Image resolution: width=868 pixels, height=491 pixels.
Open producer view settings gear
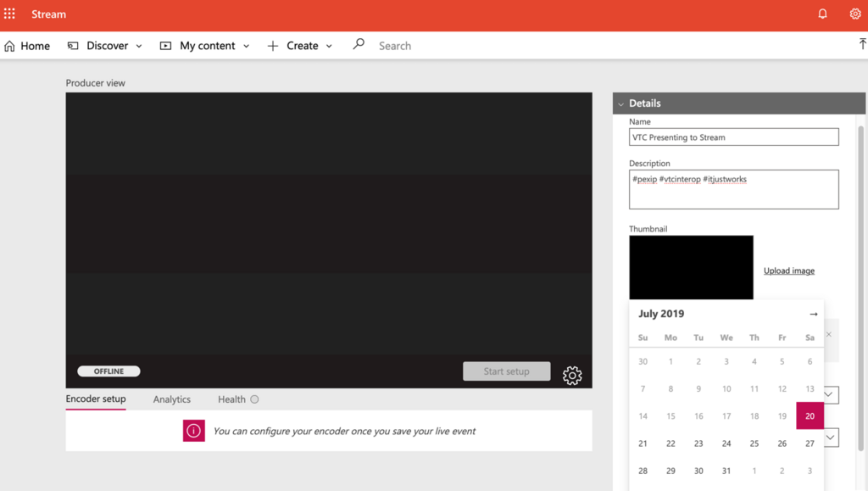tap(572, 376)
